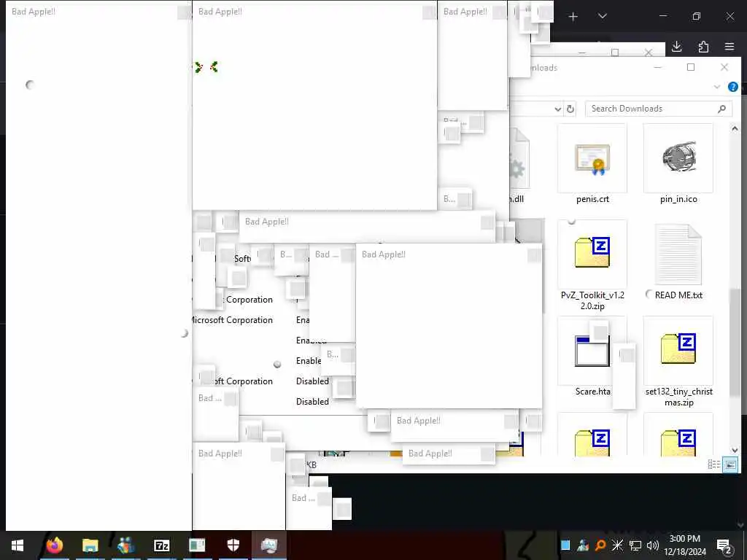Open the Firefox hamburger application menu
Screen dimensions: 747x560
(729, 46)
